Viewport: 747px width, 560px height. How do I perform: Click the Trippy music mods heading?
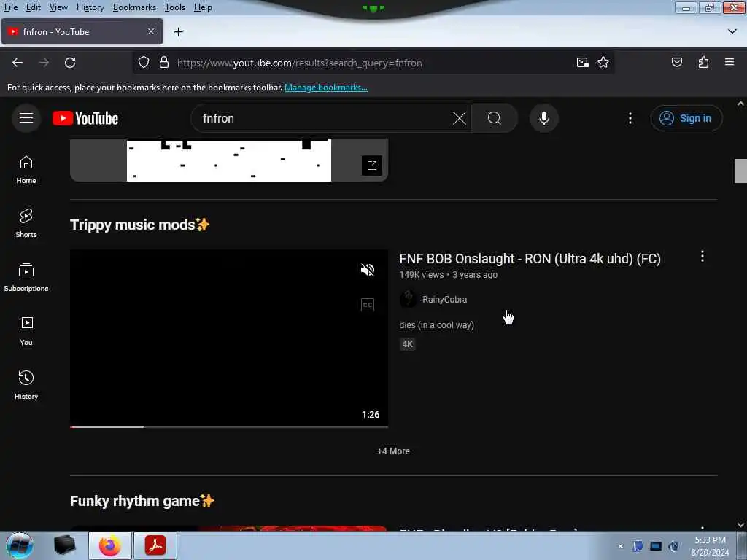point(140,225)
